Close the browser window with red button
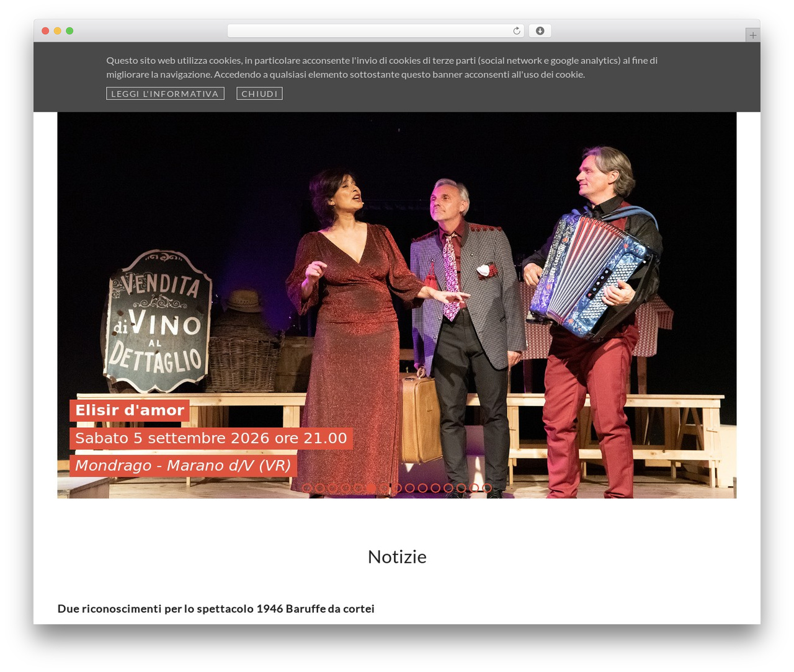This screenshot has width=794, height=672. tap(45, 31)
